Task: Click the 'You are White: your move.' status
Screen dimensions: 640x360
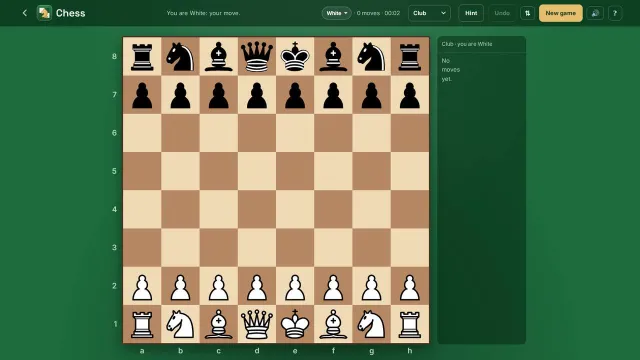Action: click(x=203, y=13)
